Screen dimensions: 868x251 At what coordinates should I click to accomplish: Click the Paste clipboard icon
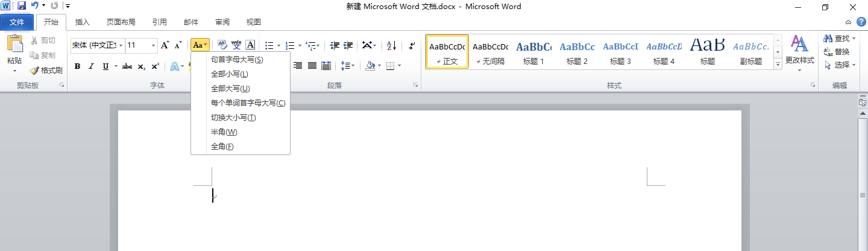[x=14, y=44]
